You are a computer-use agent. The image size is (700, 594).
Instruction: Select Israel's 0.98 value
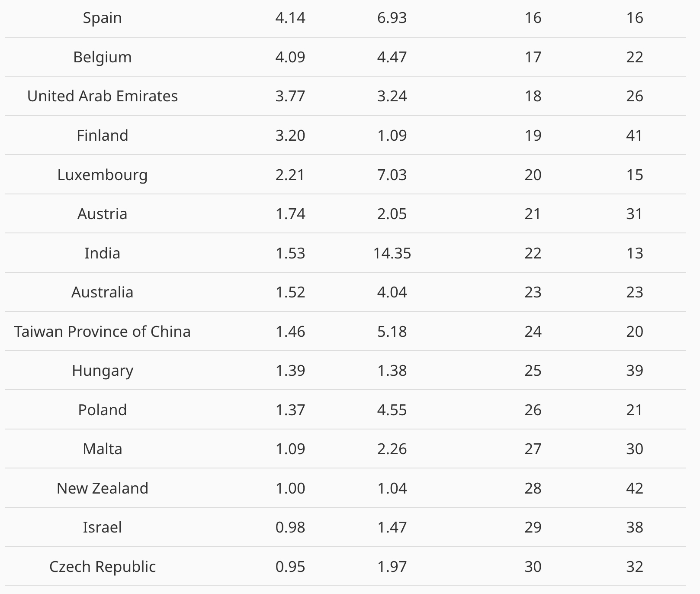290,527
